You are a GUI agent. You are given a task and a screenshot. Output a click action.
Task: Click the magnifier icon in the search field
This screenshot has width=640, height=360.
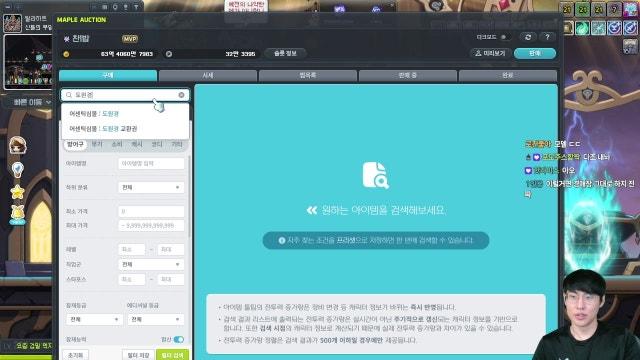(69, 95)
